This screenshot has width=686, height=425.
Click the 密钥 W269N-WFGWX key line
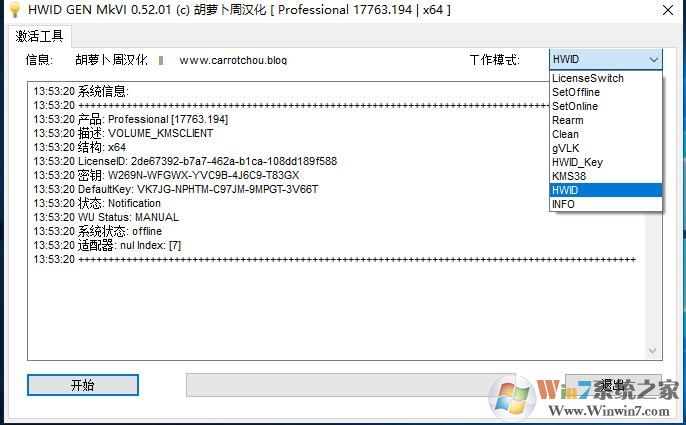pyautogui.click(x=166, y=175)
